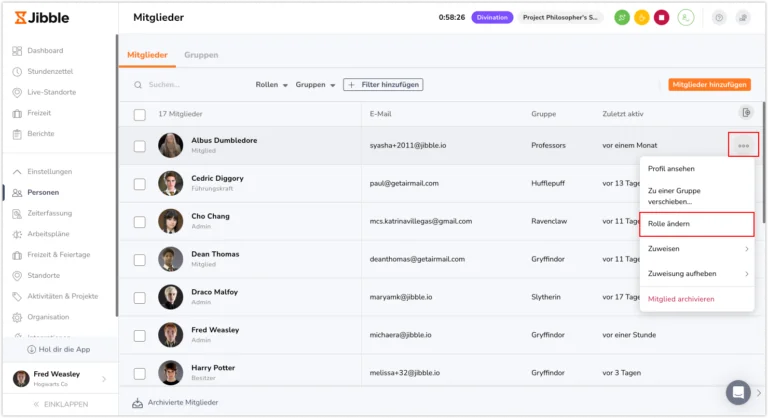Open Archivierte Mitglieder
Viewport: 768px width, 418px height.
175,402
